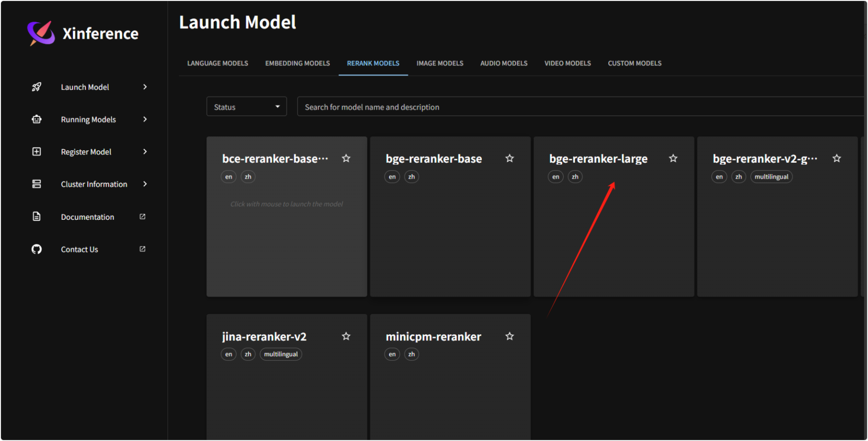Click the zh tag on bge-reranker-base
The image size is (868, 441).
click(411, 177)
